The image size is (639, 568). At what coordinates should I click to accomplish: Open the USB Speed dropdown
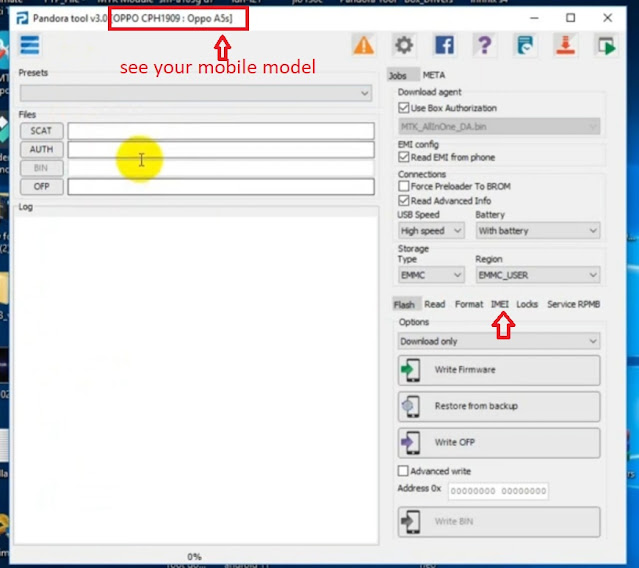431,231
